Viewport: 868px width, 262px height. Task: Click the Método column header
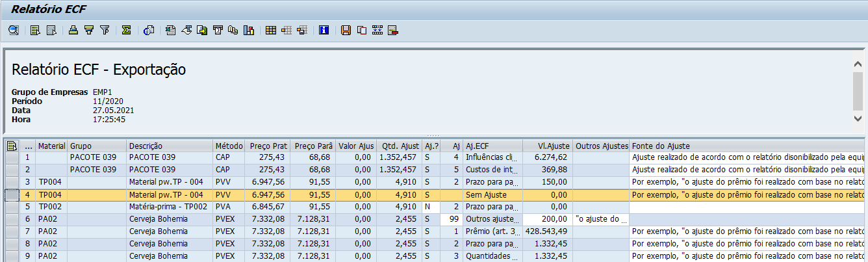(229, 146)
